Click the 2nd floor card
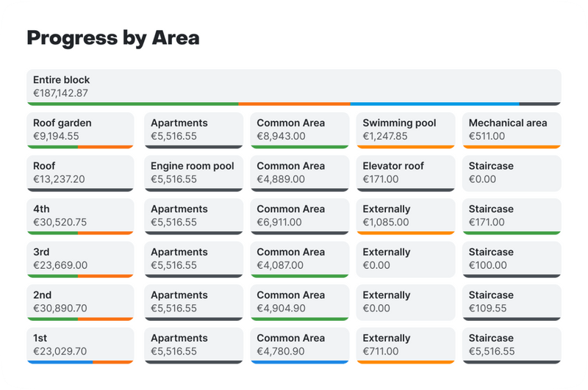Image resolution: width=588 pixels, height=390 pixels. click(x=80, y=302)
